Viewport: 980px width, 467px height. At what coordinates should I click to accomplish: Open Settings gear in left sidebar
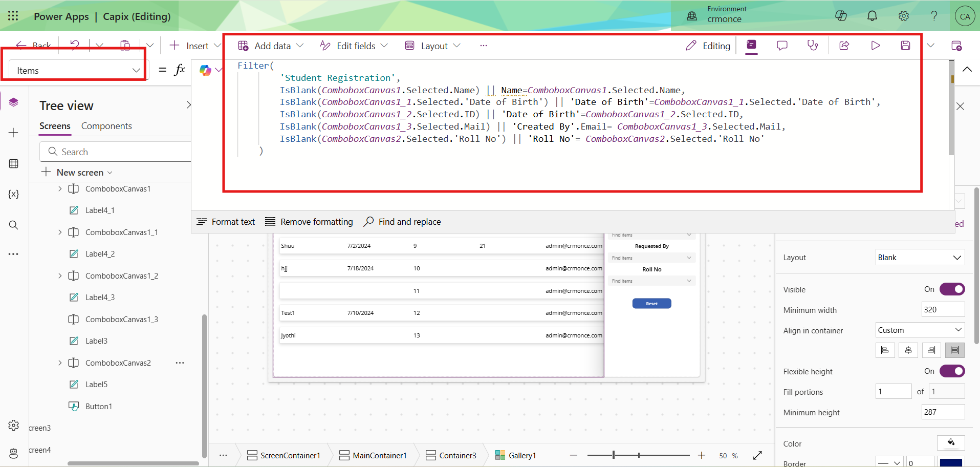[x=14, y=426]
